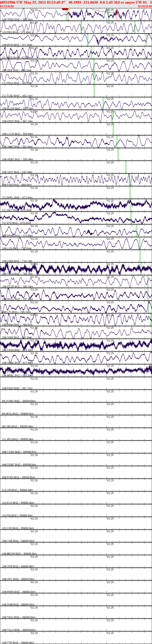Click the green arrival marker on the YACT trace
This screenshot has height=644, width=152.
click(126, 167)
